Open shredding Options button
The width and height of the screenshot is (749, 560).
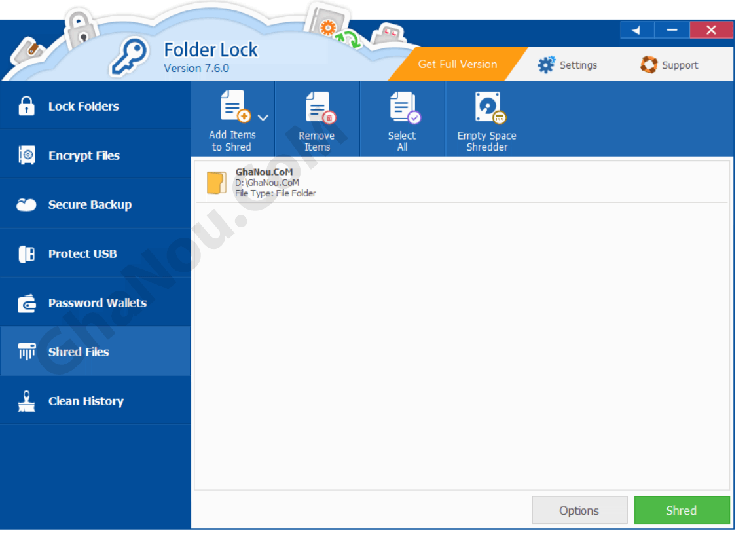click(x=579, y=510)
